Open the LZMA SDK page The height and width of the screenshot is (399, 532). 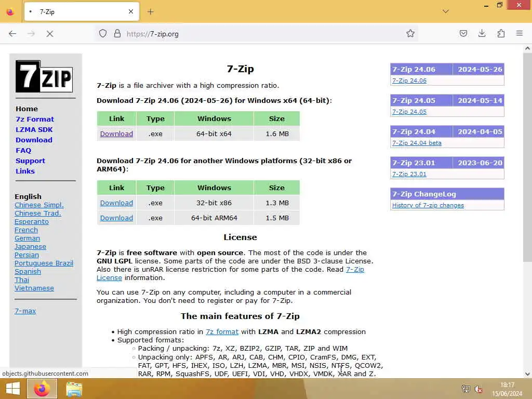pyautogui.click(x=34, y=129)
